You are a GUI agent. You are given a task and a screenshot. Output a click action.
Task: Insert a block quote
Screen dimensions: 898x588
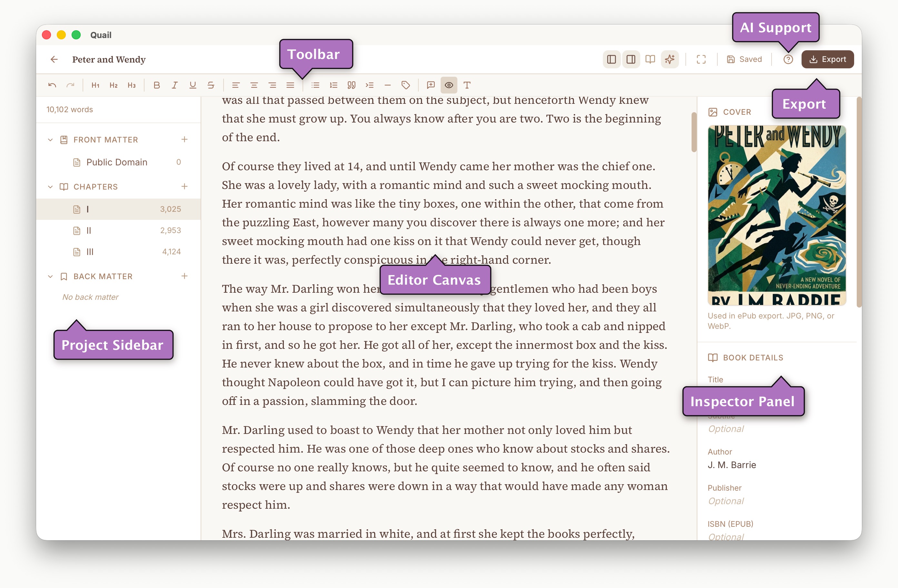pos(351,85)
